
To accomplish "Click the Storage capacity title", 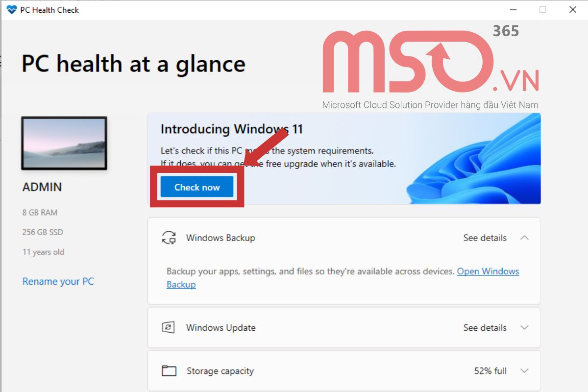I will pos(220,371).
